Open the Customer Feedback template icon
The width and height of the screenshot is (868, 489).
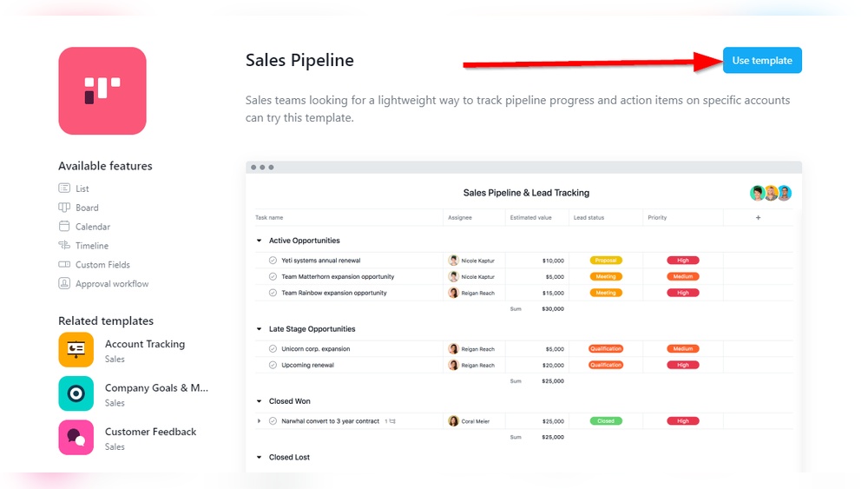[x=76, y=437]
